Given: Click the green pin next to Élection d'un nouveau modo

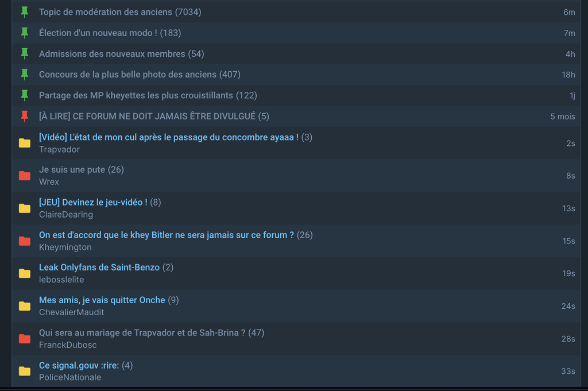Looking at the screenshot, I should coord(25,33).
